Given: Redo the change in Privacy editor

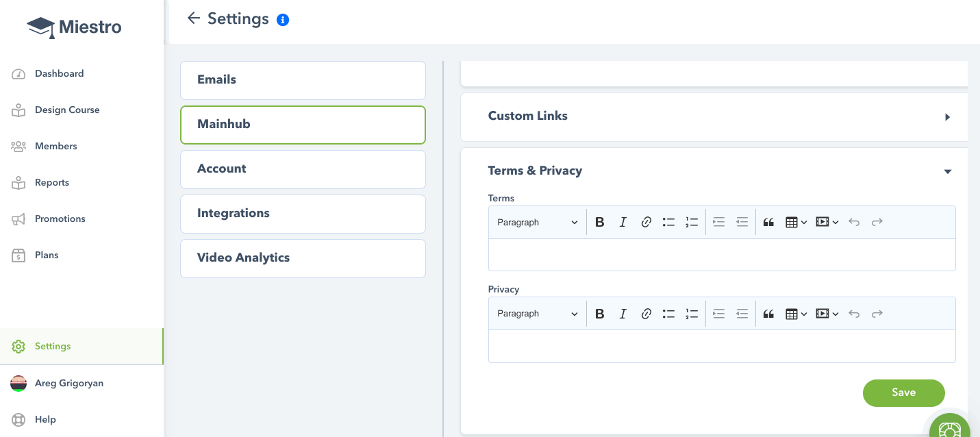Looking at the screenshot, I should pyautogui.click(x=877, y=314).
